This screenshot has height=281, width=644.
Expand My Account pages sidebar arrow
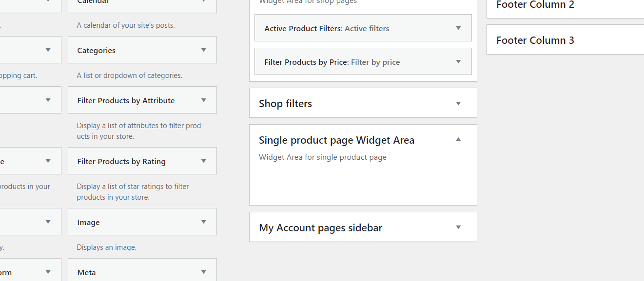(x=458, y=227)
